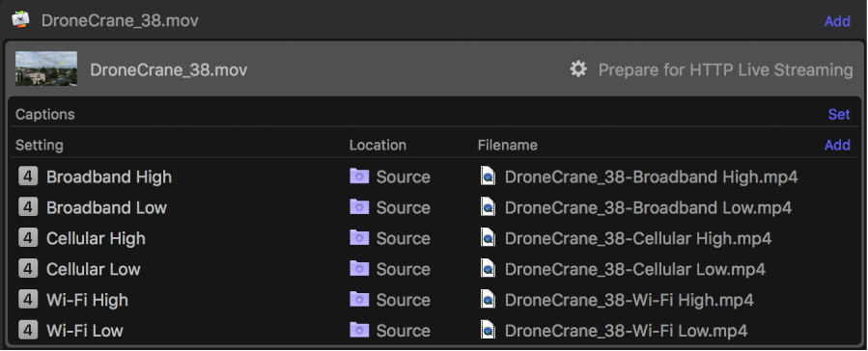868x351 pixels.
Task: Select the Wi-Fi Low setting
Action: tap(85, 331)
